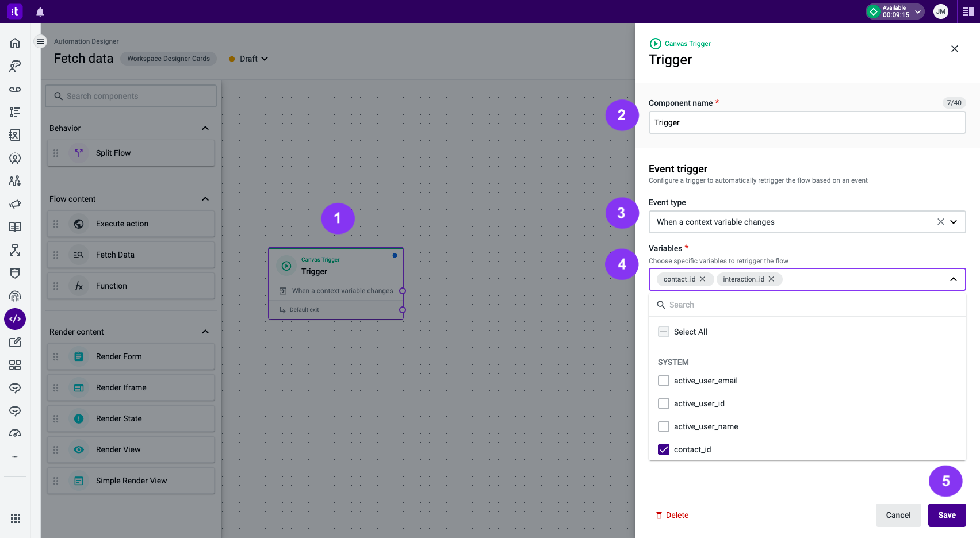Viewport: 980px width, 538px height.
Task: Open the voicemail icon in the sidebar
Action: pyautogui.click(x=15, y=89)
